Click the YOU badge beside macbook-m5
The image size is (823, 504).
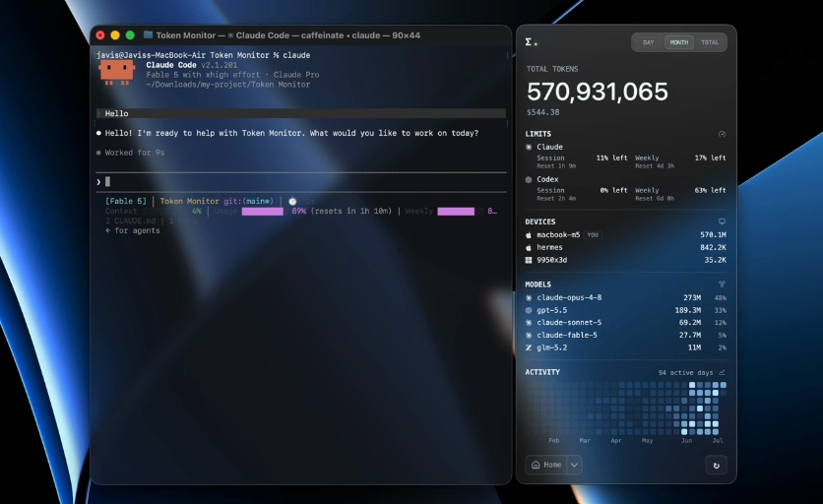593,235
